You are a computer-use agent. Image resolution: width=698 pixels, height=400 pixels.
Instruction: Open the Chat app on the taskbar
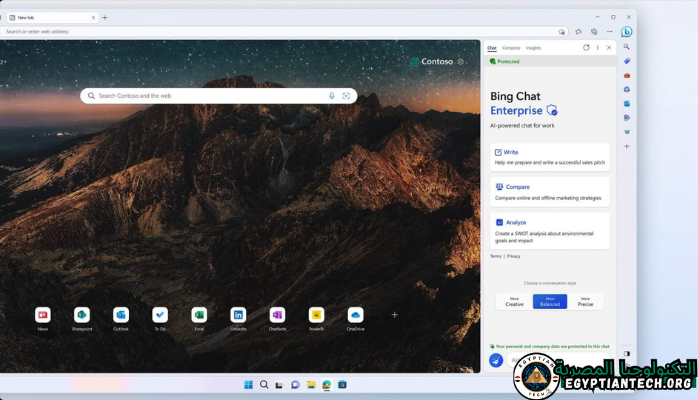pyautogui.click(x=295, y=384)
